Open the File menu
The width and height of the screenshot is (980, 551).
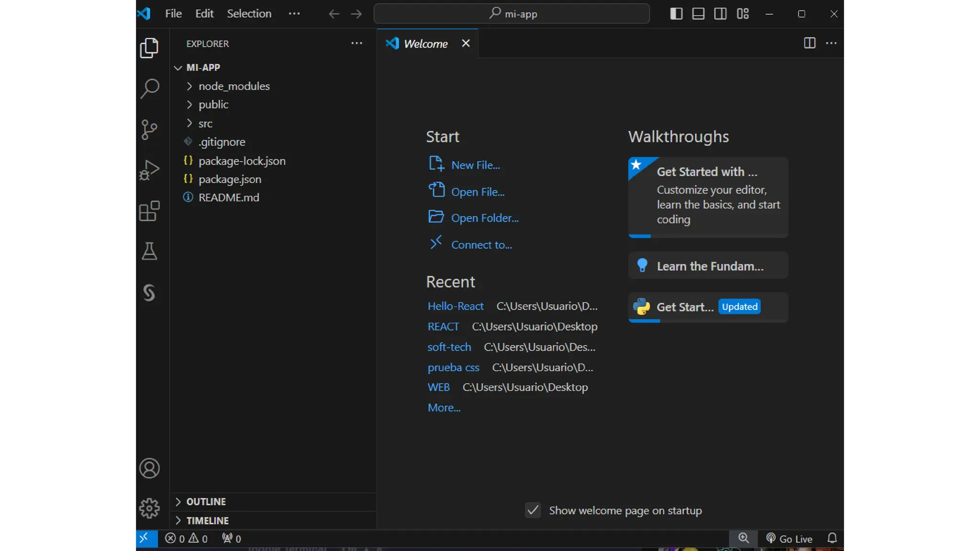173,14
